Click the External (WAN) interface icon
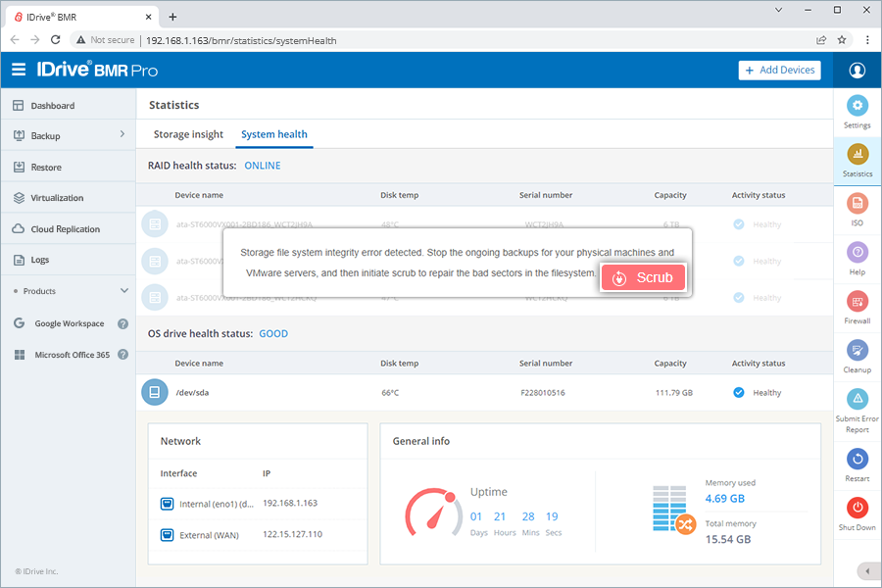The width and height of the screenshot is (882, 588). coord(167,534)
